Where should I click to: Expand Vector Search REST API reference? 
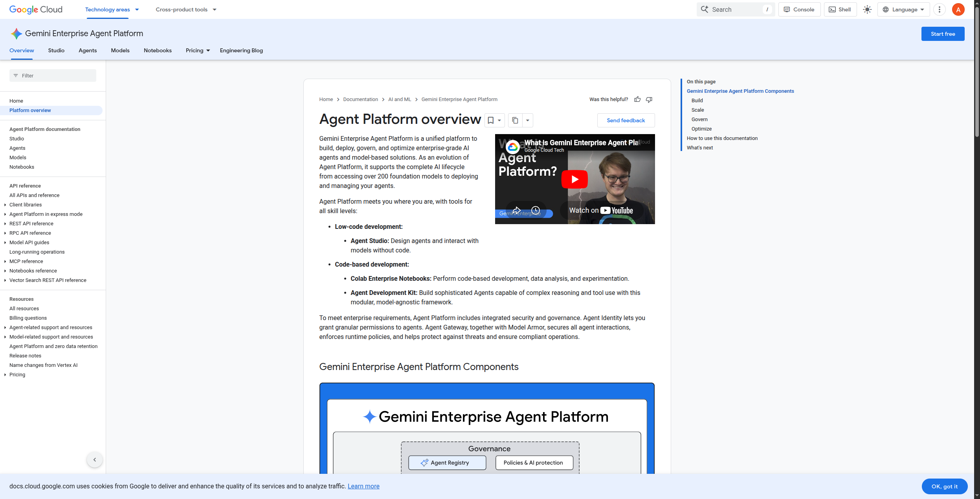click(5, 280)
